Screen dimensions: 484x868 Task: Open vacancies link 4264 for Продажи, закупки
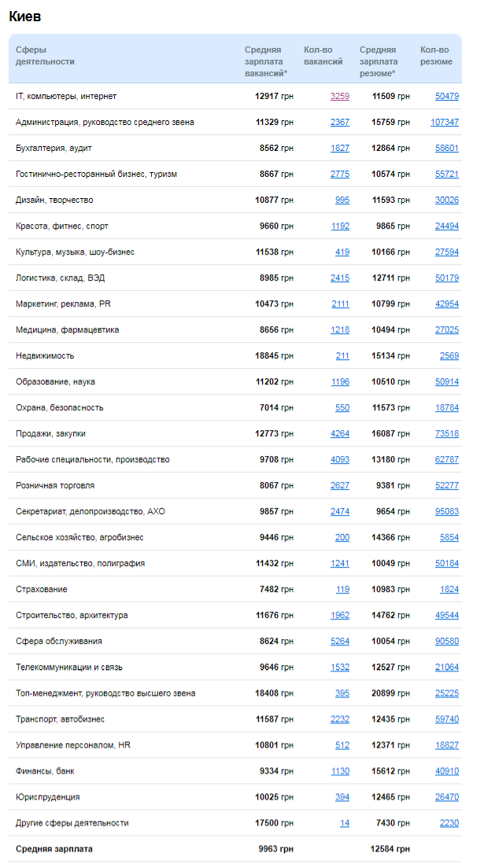340,433
